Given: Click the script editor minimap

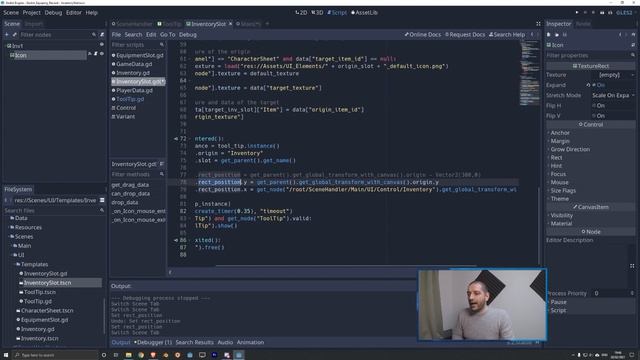Looking at the screenshot, I should click(529, 73).
